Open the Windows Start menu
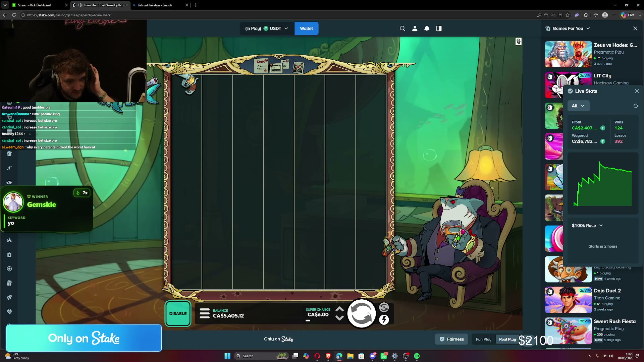Screen dimensions: 644x362 pos(227,356)
